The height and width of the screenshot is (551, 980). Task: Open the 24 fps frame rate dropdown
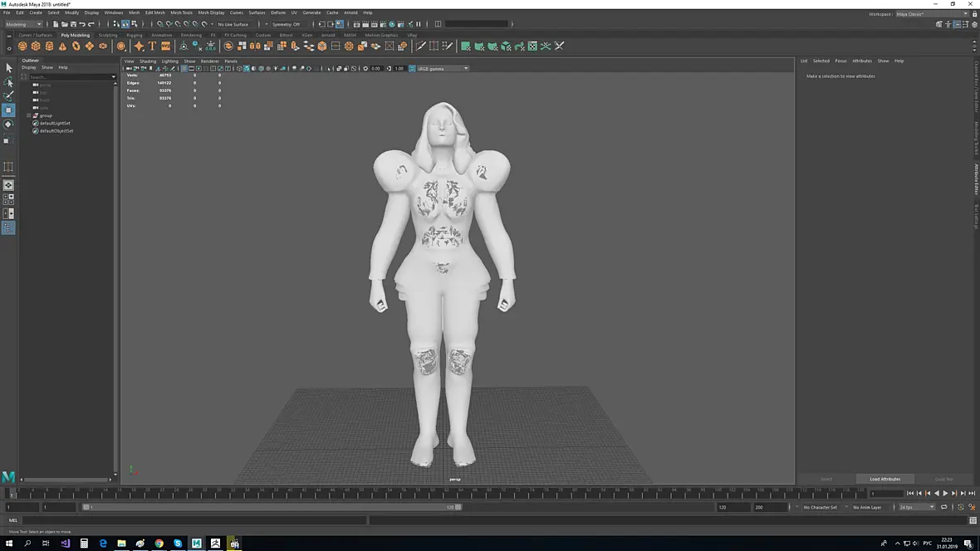pos(917,507)
